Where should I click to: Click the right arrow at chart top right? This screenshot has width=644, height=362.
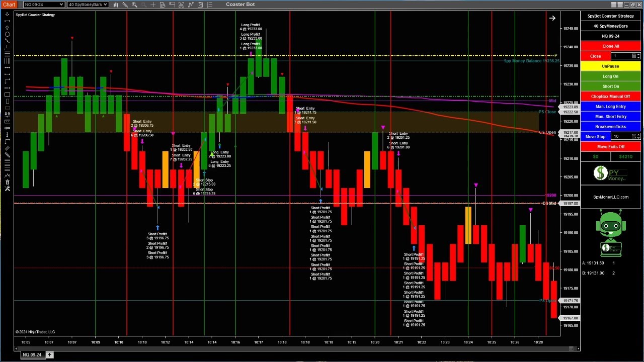(552, 18)
